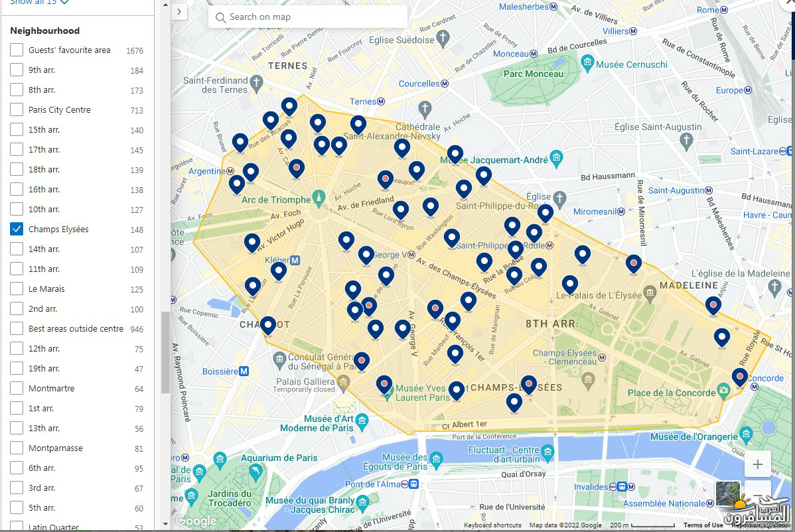Click the Jardins du Trocadéro label
795x532 pixels.
coord(230,498)
